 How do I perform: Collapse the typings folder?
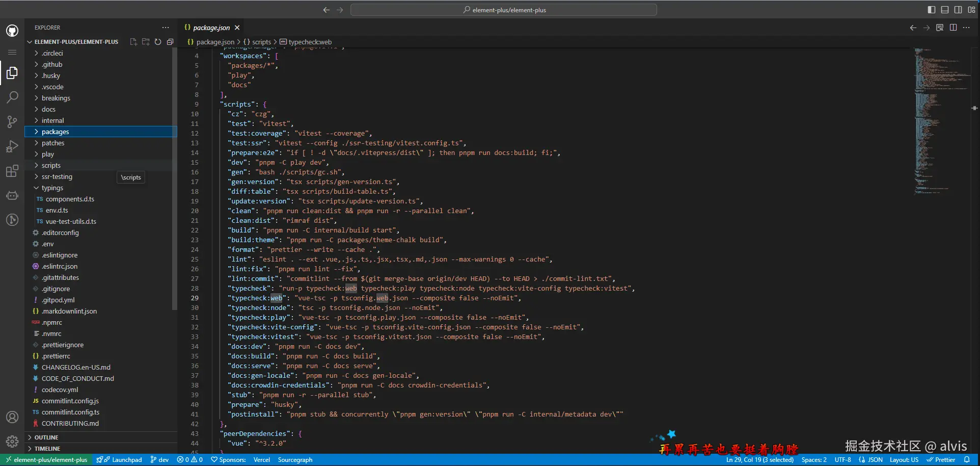coord(52,188)
